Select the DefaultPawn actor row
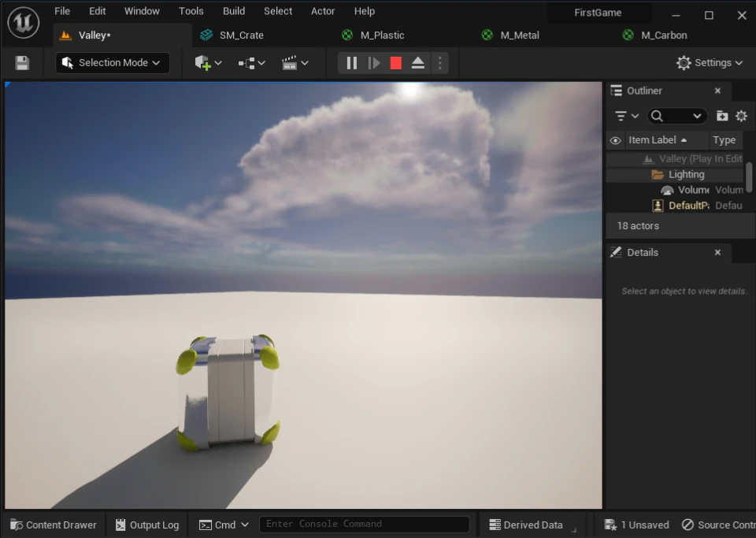This screenshot has height=538, width=756. (675, 206)
